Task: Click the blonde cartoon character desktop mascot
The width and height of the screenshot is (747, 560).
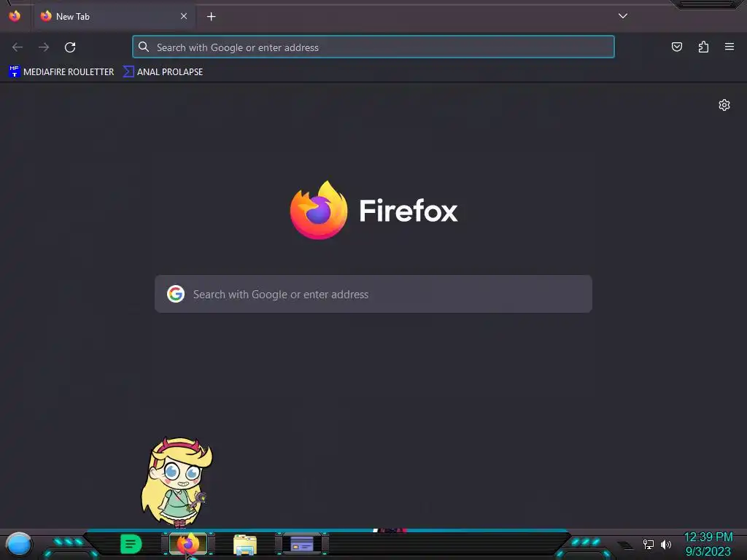Action: click(177, 483)
